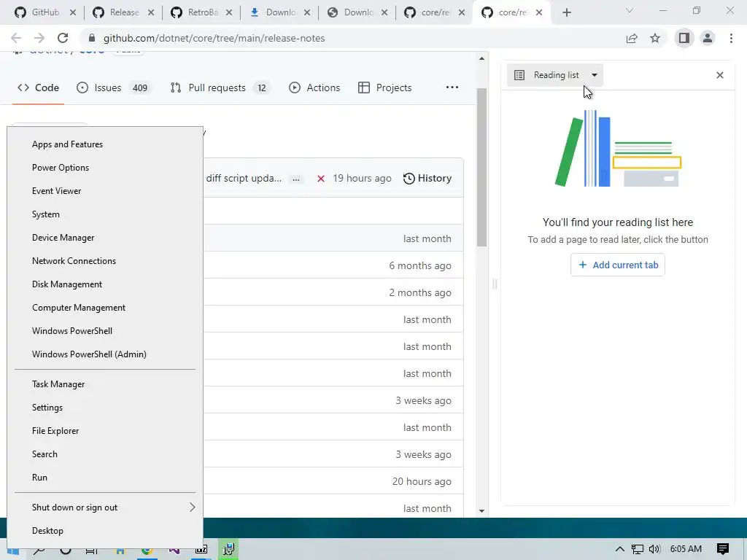Open the Reading list dropdown
The image size is (747, 560).
click(x=555, y=75)
